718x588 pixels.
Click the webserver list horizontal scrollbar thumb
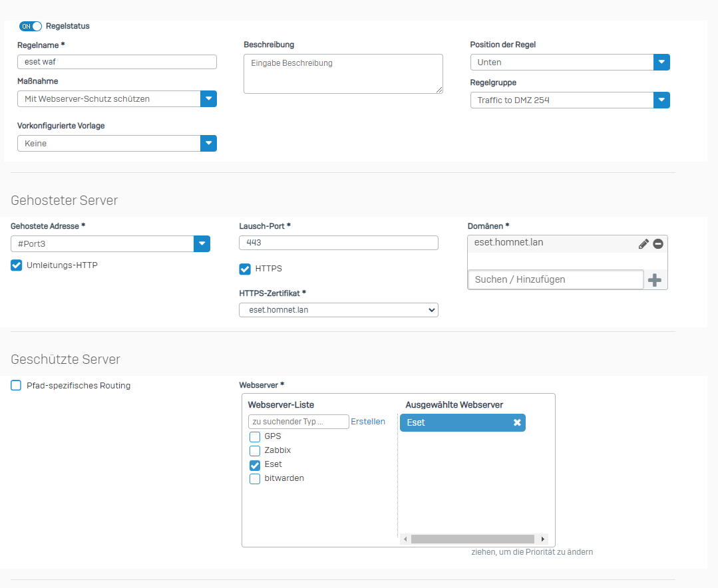coord(472,539)
